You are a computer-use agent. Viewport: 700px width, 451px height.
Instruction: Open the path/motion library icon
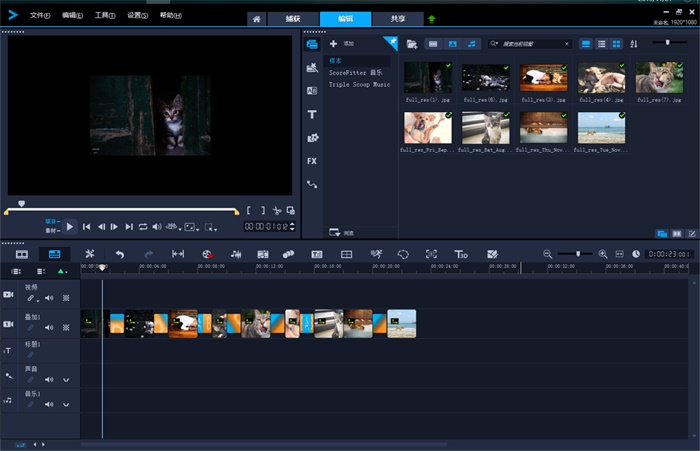[312, 184]
